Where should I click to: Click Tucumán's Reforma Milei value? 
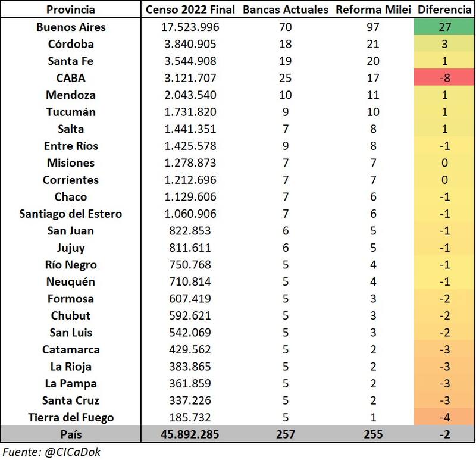point(372,112)
